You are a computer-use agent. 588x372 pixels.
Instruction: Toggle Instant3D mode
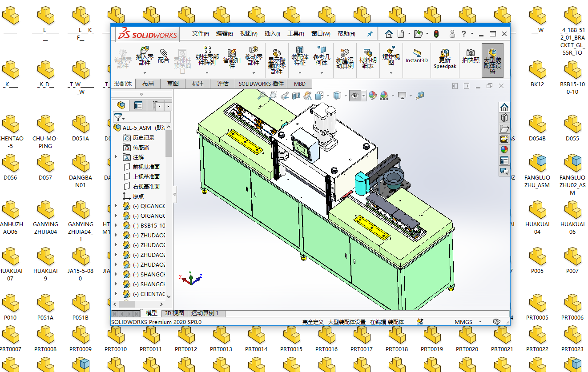[416, 55]
